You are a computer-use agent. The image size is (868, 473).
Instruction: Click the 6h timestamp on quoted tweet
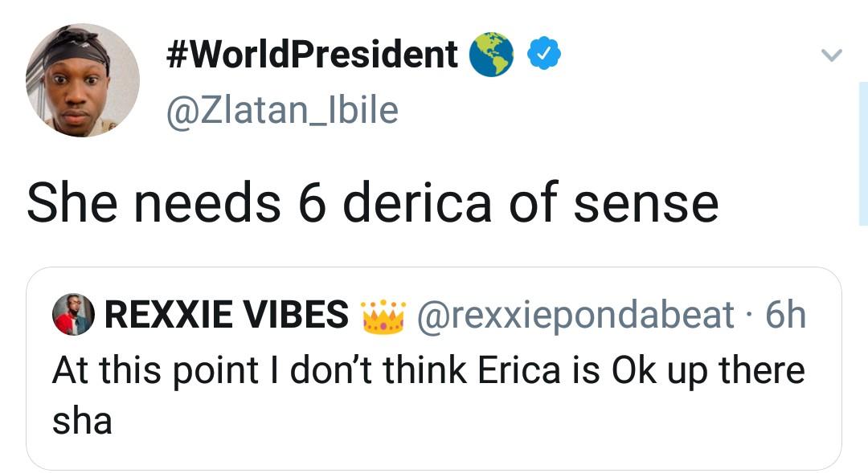click(784, 315)
